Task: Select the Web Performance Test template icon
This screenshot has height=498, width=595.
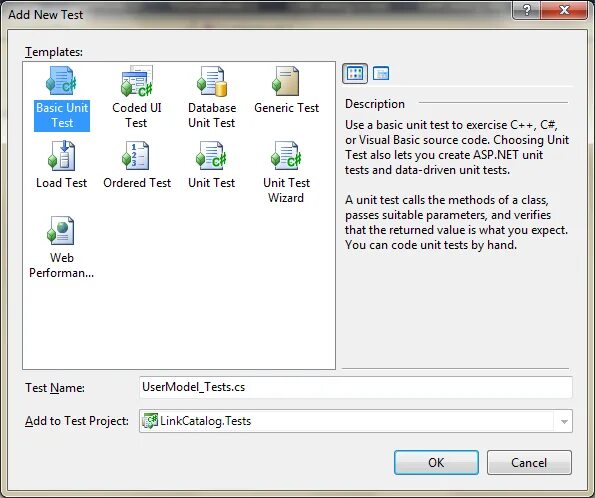Action: point(61,230)
